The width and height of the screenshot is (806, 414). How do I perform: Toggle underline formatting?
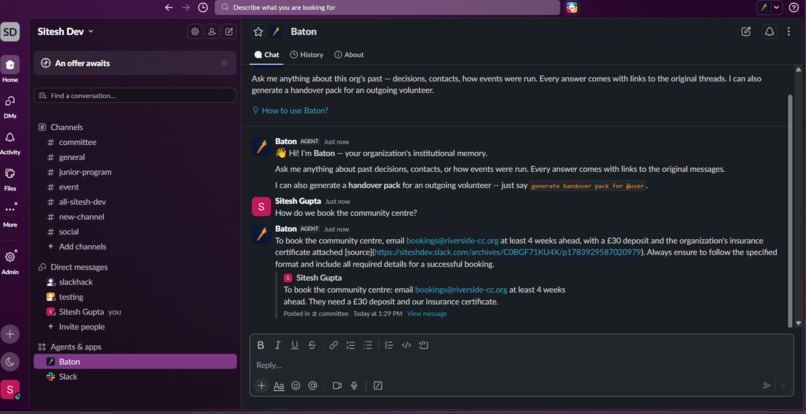[x=295, y=345]
